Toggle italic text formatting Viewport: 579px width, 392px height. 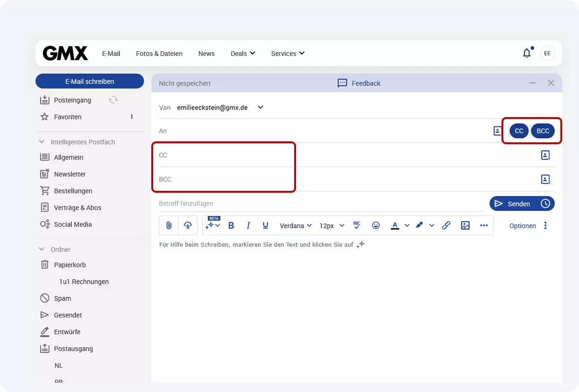248,225
